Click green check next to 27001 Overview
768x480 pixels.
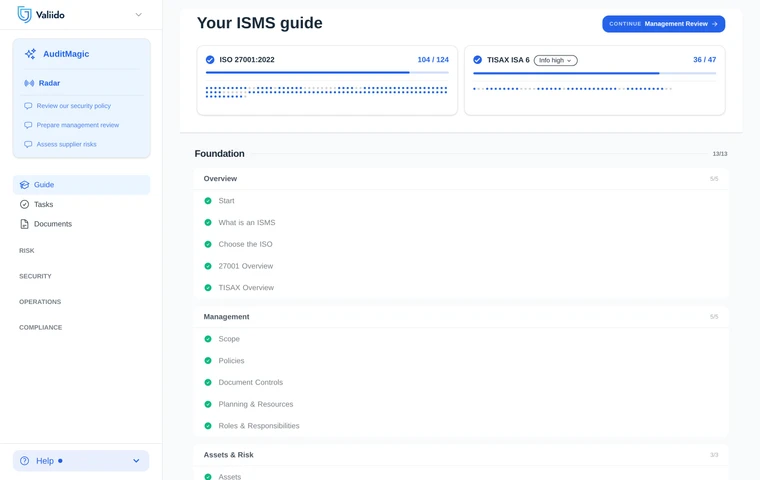point(208,266)
